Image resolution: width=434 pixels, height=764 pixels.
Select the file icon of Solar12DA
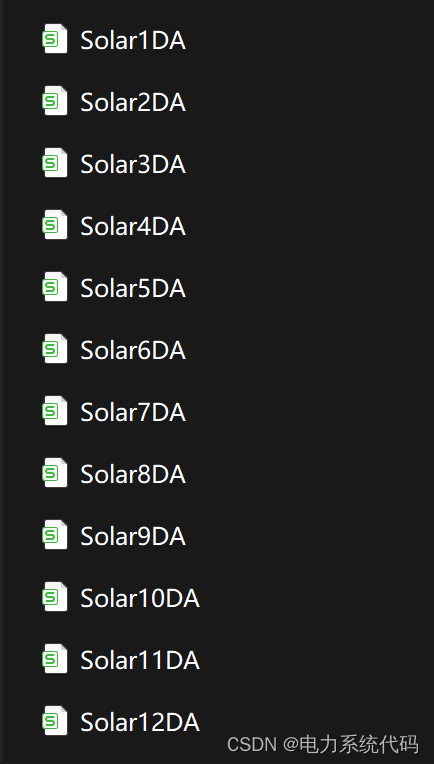point(55,721)
